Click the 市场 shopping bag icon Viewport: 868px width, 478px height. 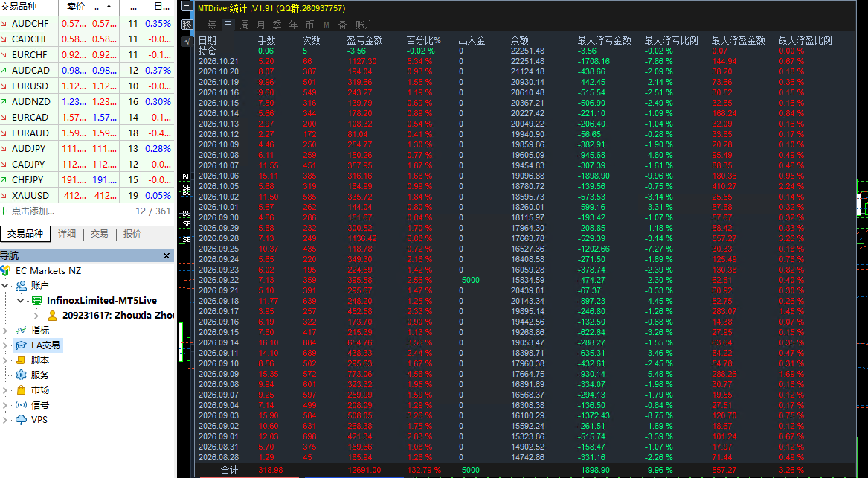(x=21, y=390)
